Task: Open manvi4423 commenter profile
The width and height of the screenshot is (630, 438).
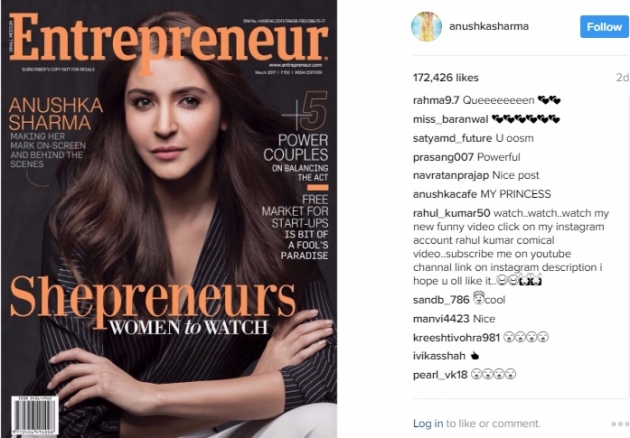Action: tap(441, 319)
